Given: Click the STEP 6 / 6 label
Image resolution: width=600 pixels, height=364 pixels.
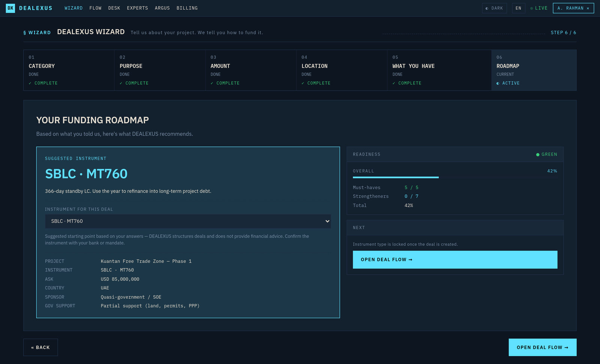Looking at the screenshot, I should coord(563,33).
